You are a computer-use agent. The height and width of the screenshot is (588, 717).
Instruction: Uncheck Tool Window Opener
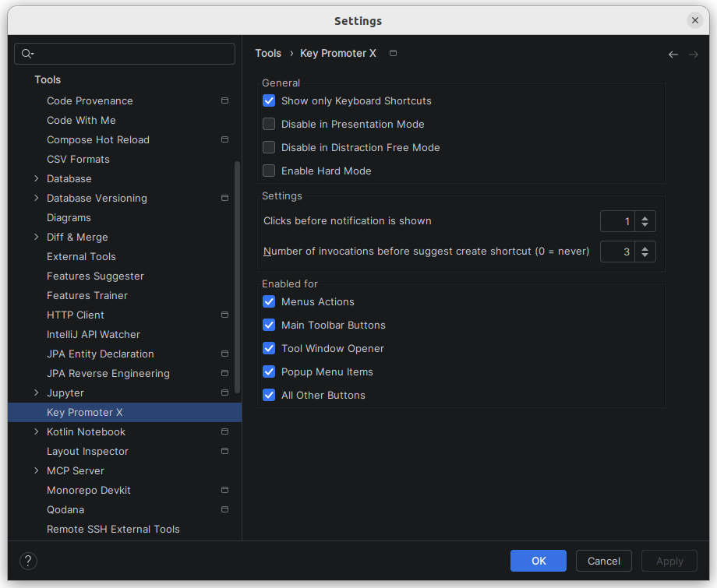pos(269,348)
